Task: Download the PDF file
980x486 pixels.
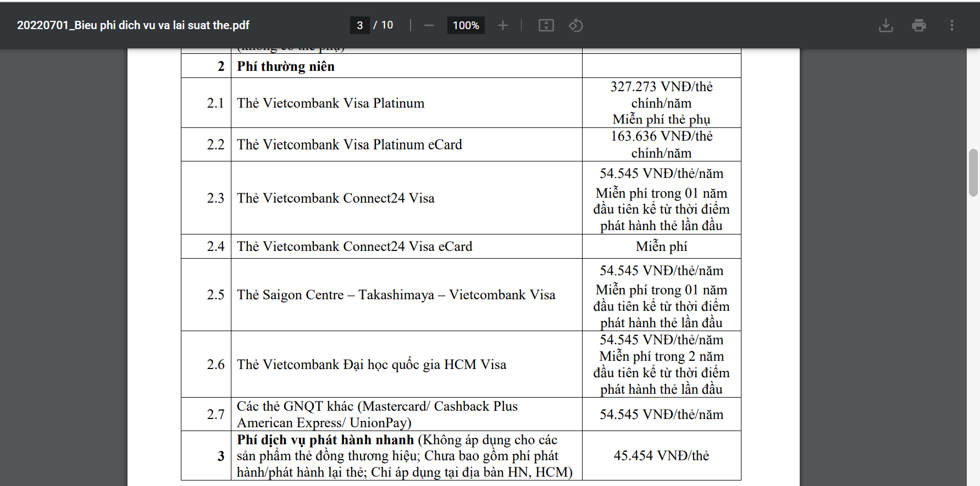Action: pyautogui.click(x=886, y=25)
